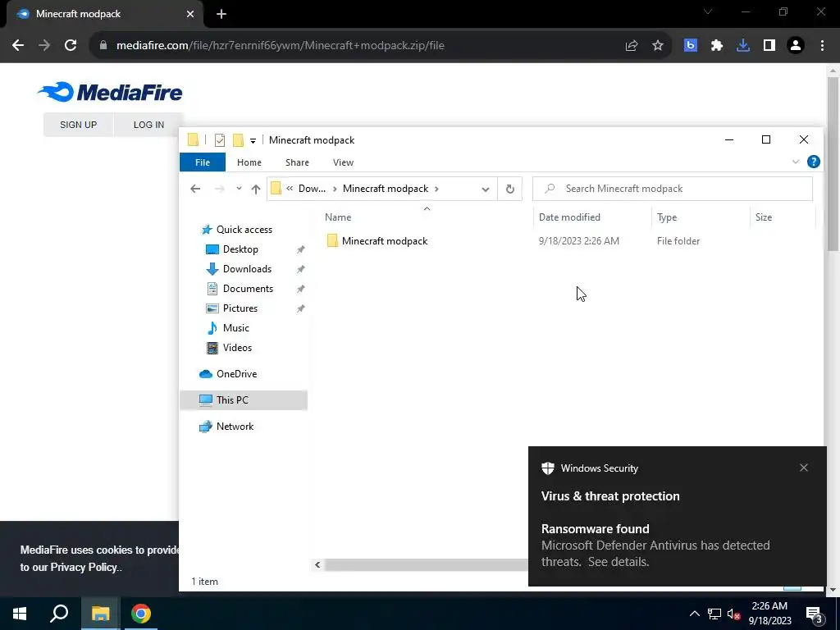Select OneDrive in navigation pane

pyautogui.click(x=236, y=374)
